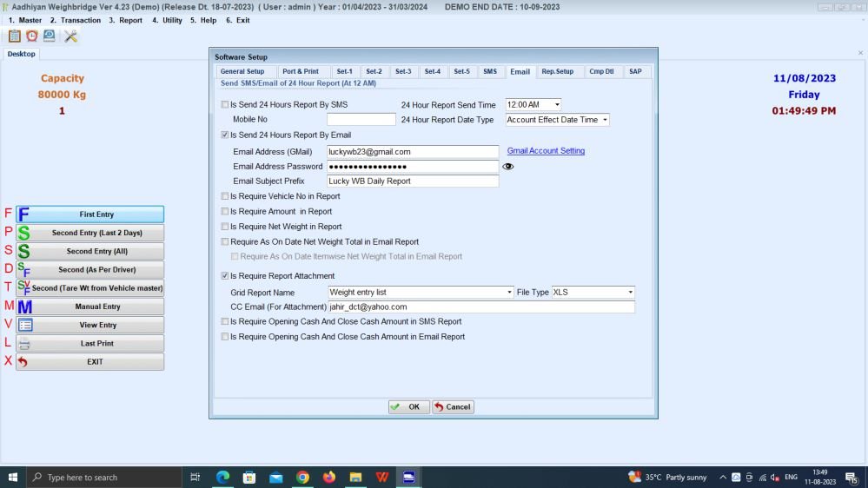Click the clipboard icon in the toolbar
Screen dimensions: 868x488
pyautogui.click(x=14, y=36)
